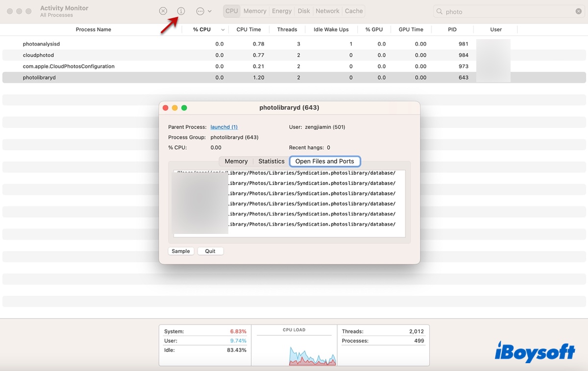Click the Recent hangs 0 text

pos(310,147)
